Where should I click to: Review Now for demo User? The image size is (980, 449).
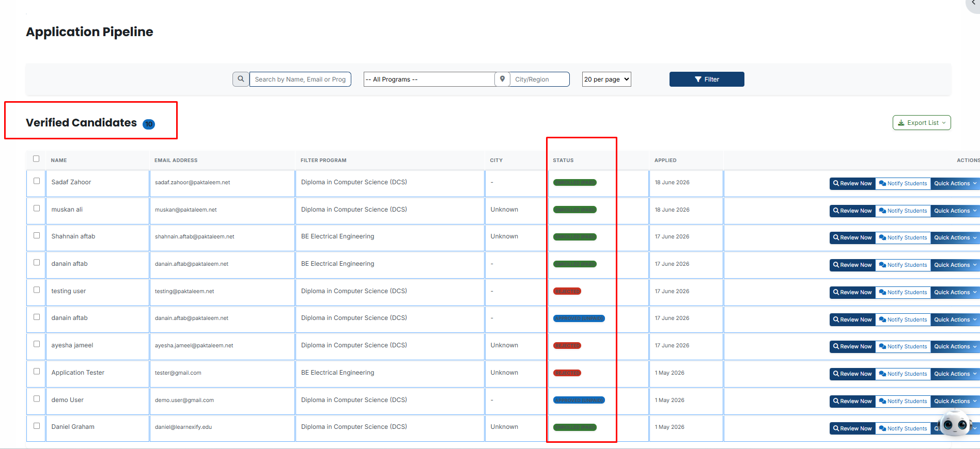coord(852,402)
